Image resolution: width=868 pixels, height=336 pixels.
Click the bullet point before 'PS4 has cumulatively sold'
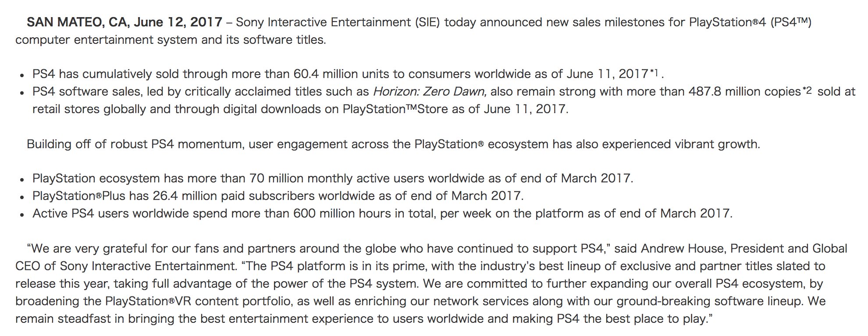[x=22, y=75]
